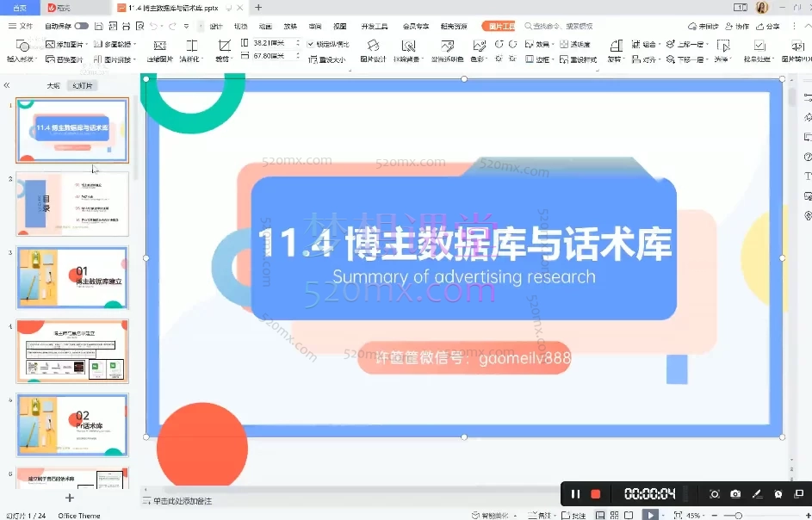The image size is (812, 520).
Task: Pause the screen recording
Action: [x=574, y=494]
